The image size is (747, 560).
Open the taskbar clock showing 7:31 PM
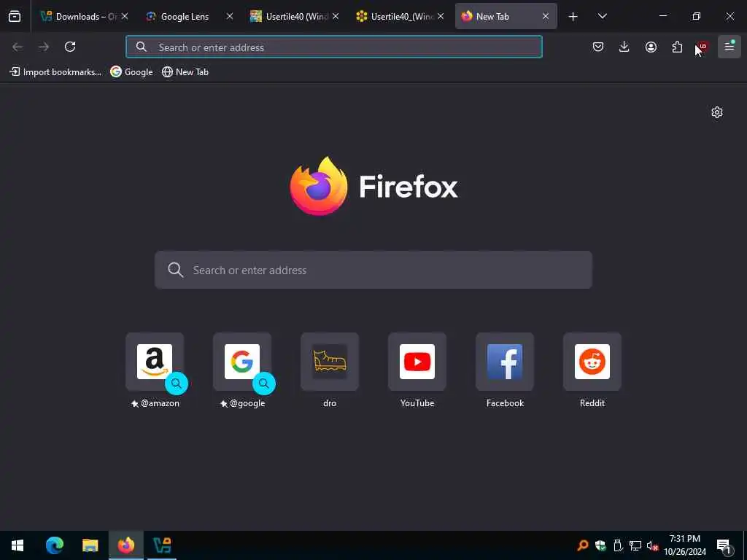click(x=685, y=545)
